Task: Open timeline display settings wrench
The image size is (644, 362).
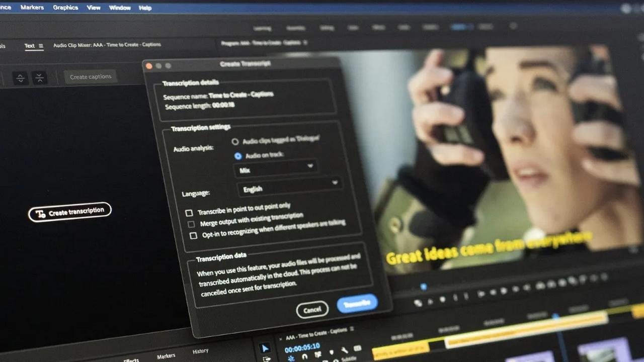Action: tap(344, 351)
